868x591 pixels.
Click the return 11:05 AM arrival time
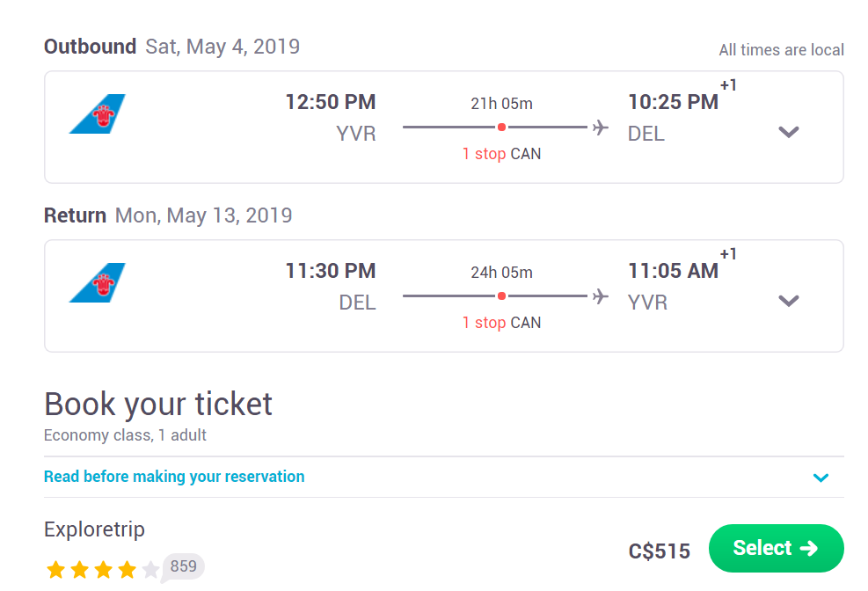[673, 271]
